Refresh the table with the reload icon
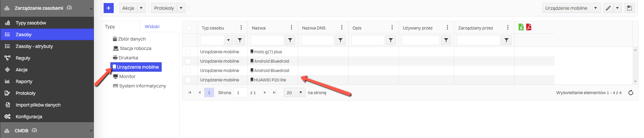644x138 pixels. (x=631, y=93)
